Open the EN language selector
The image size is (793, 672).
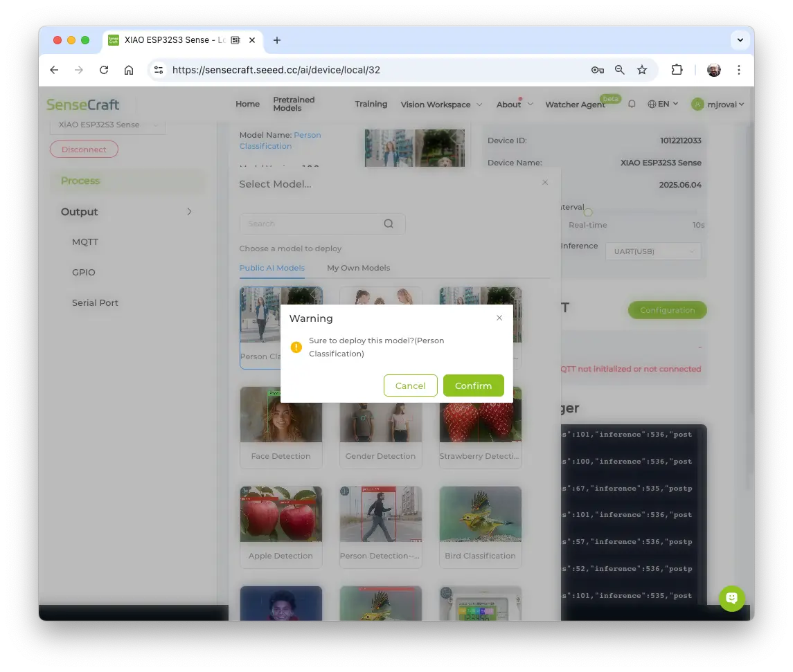click(x=663, y=104)
